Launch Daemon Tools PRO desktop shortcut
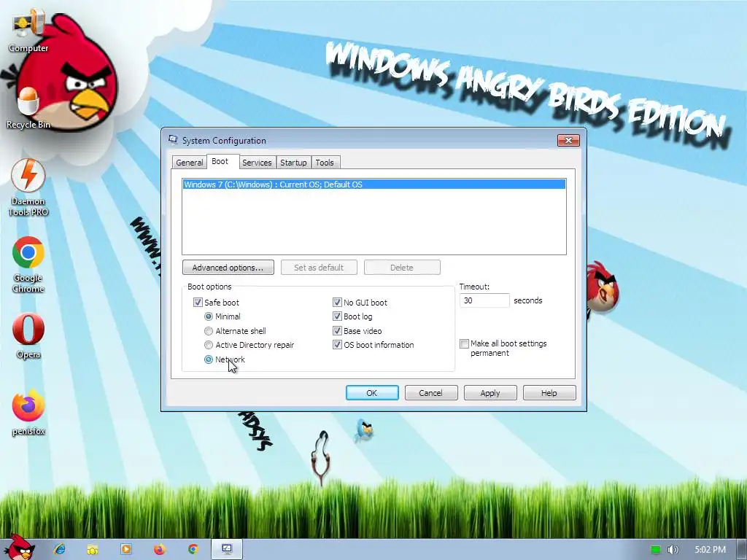The height and width of the screenshot is (560, 747). pos(28,187)
